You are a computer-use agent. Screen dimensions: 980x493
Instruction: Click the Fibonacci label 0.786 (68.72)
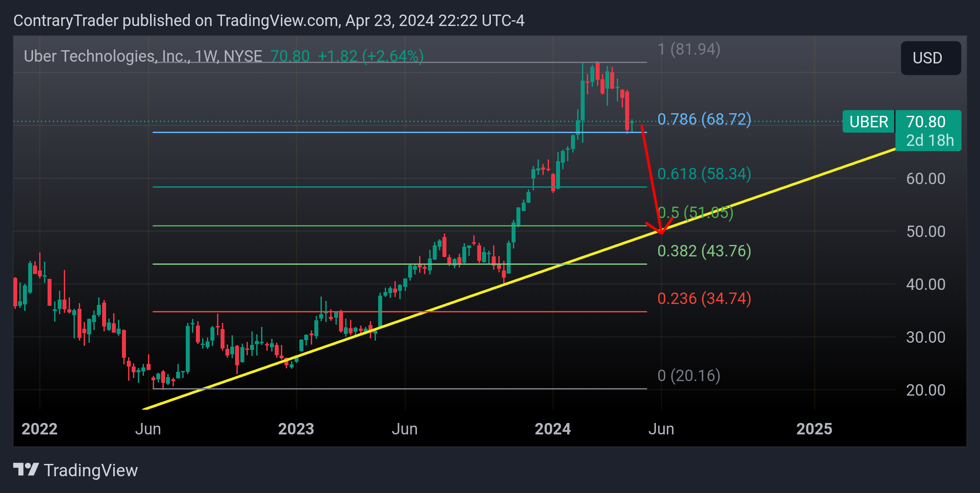(704, 119)
